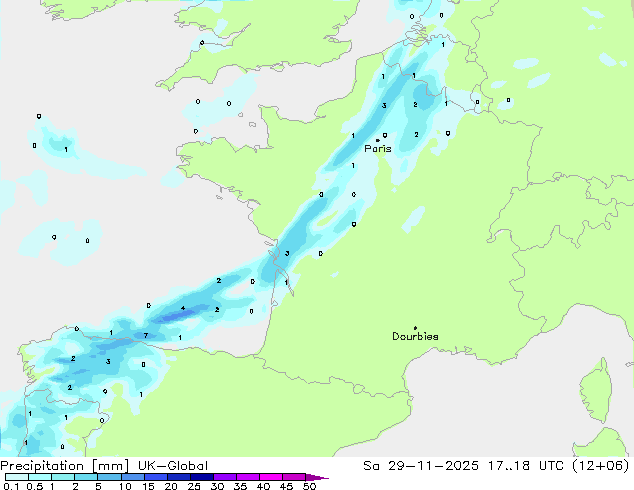Click the 'UK-Global' model name
Viewport: 634px width, 490px height.
pos(173,466)
